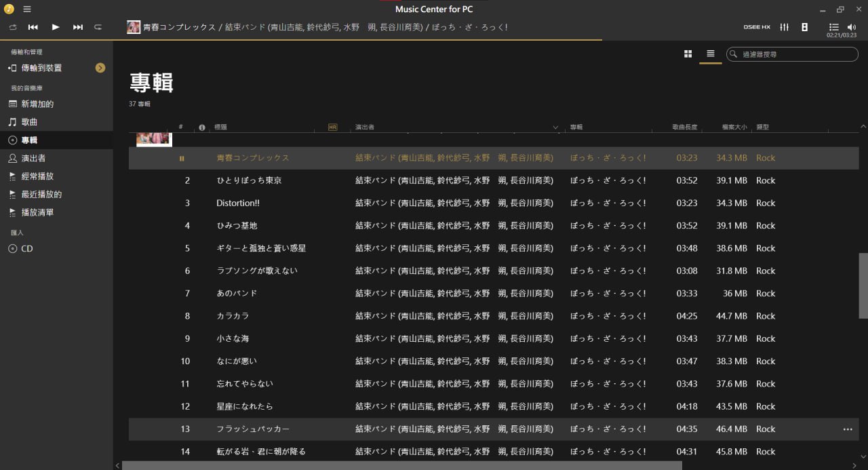Click the vertical scrollbar thumb
The height and width of the screenshot is (470, 868).
[863, 286]
